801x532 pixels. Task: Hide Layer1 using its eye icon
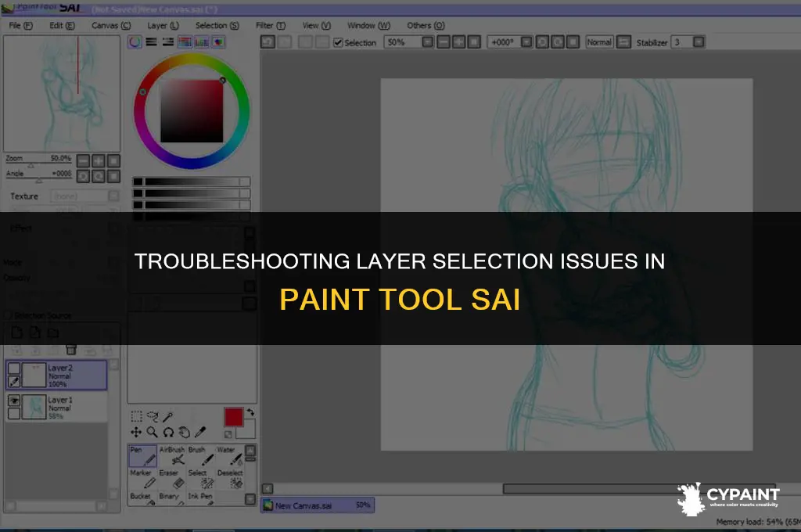point(14,400)
